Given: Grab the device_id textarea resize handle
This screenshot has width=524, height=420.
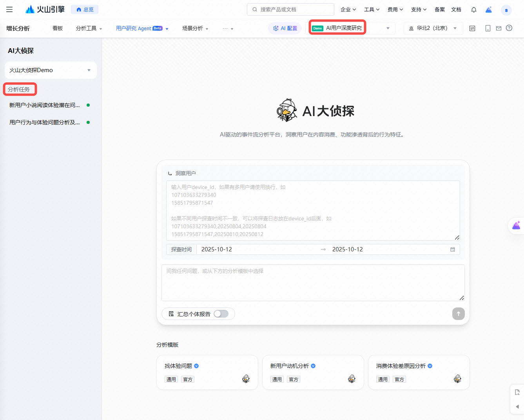Looking at the screenshot, I should coord(457,238).
